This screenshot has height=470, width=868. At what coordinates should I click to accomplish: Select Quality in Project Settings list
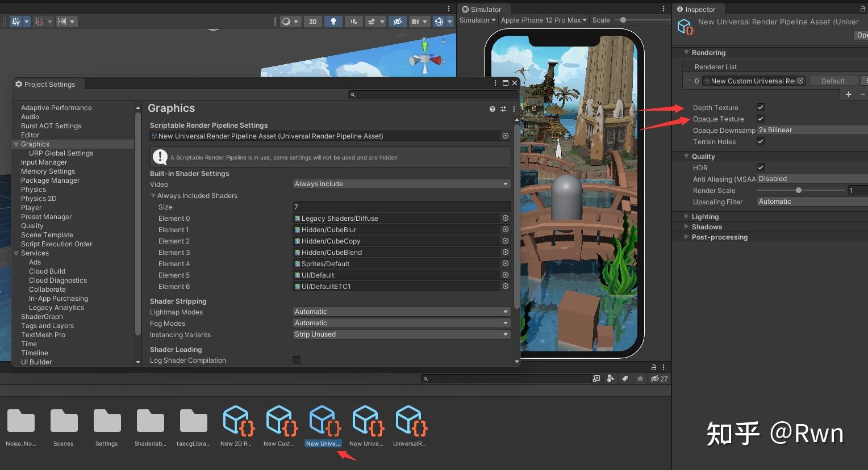32,226
